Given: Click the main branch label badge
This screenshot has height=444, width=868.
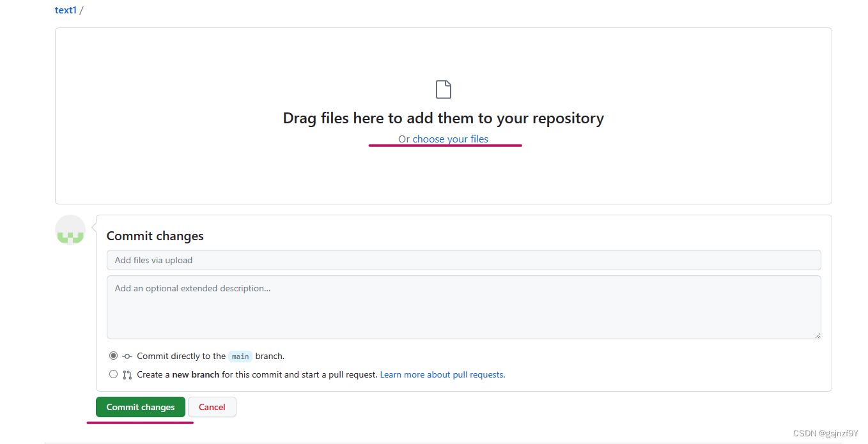Looking at the screenshot, I should (x=240, y=356).
